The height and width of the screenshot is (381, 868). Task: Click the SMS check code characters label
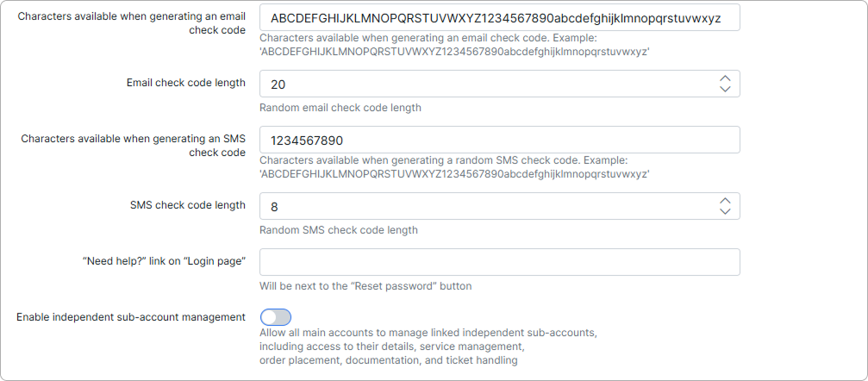pos(134,145)
